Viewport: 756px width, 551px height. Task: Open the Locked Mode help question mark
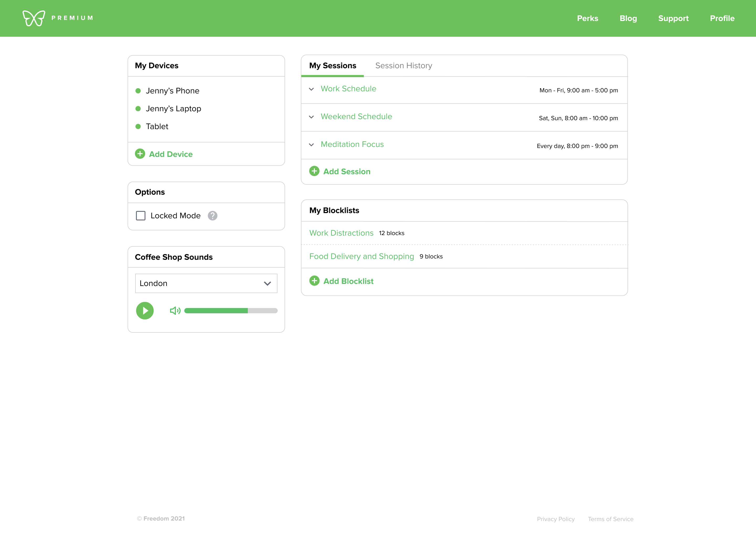point(213,216)
